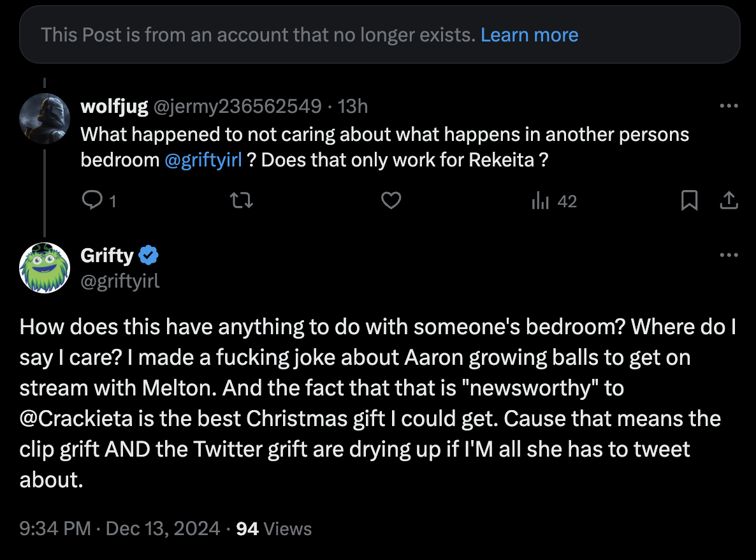Click the @griftyirl handle under Grifty

pyautogui.click(x=120, y=281)
